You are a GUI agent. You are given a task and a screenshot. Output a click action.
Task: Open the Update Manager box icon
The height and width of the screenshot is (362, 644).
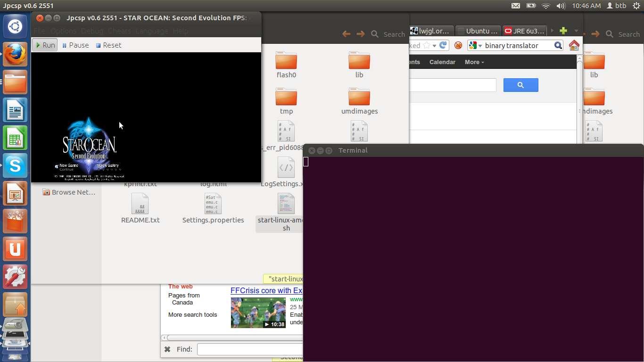click(x=15, y=304)
